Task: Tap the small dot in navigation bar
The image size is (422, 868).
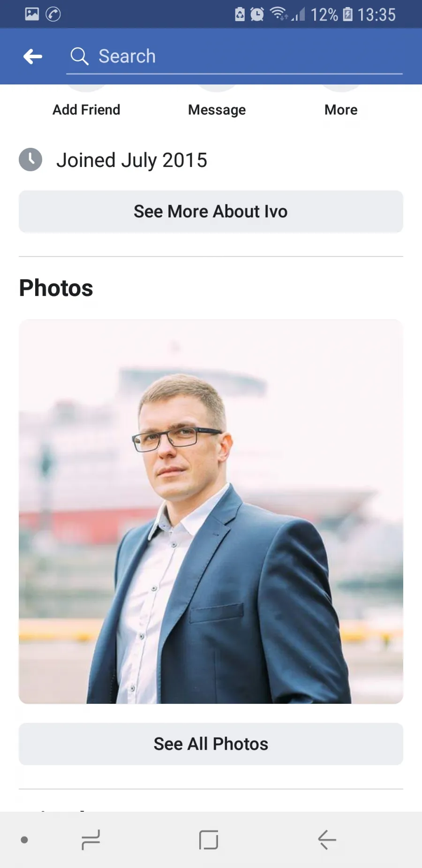Action: (x=24, y=840)
